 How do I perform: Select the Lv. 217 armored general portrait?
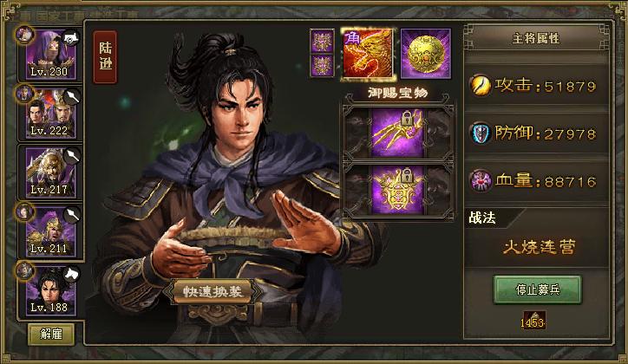[50, 172]
